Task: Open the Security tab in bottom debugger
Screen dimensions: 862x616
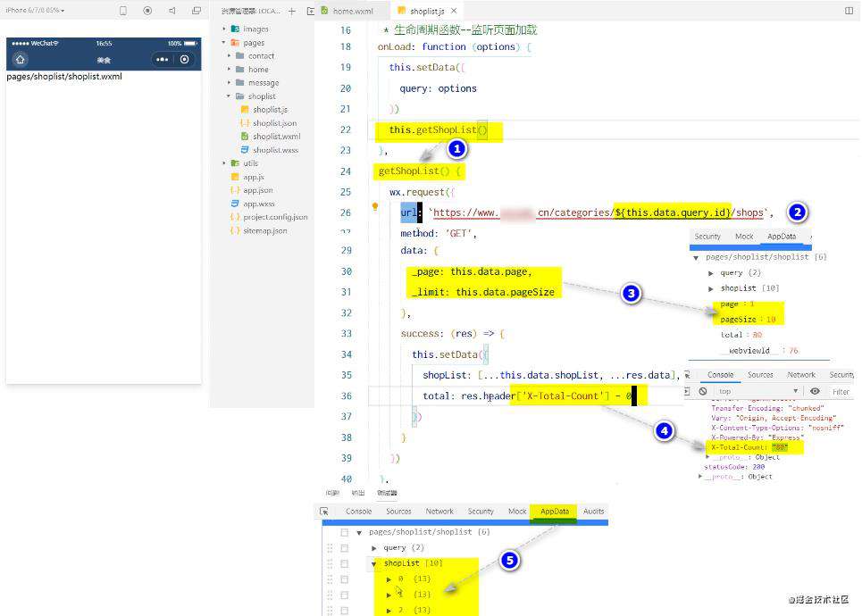Action: [x=481, y=511]
